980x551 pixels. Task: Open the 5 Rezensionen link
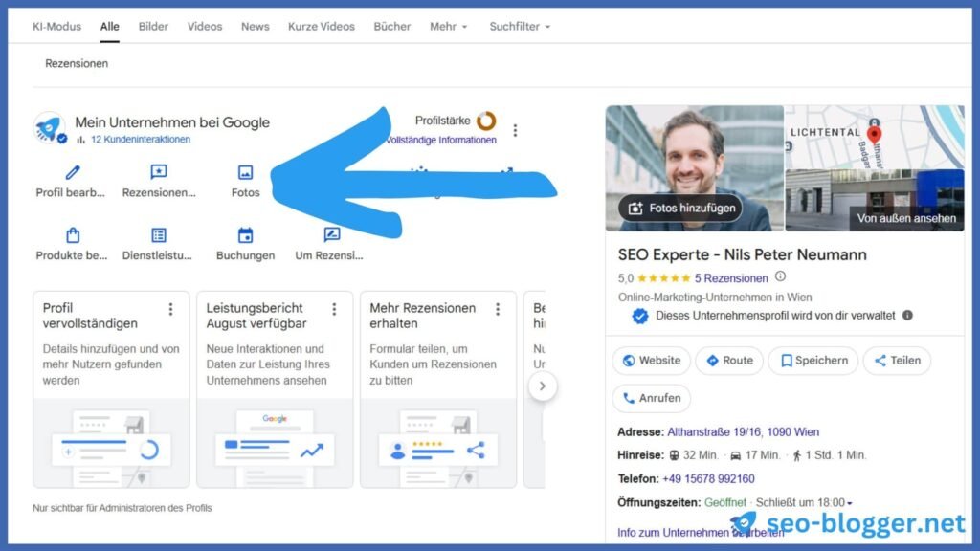coord(731,278)
